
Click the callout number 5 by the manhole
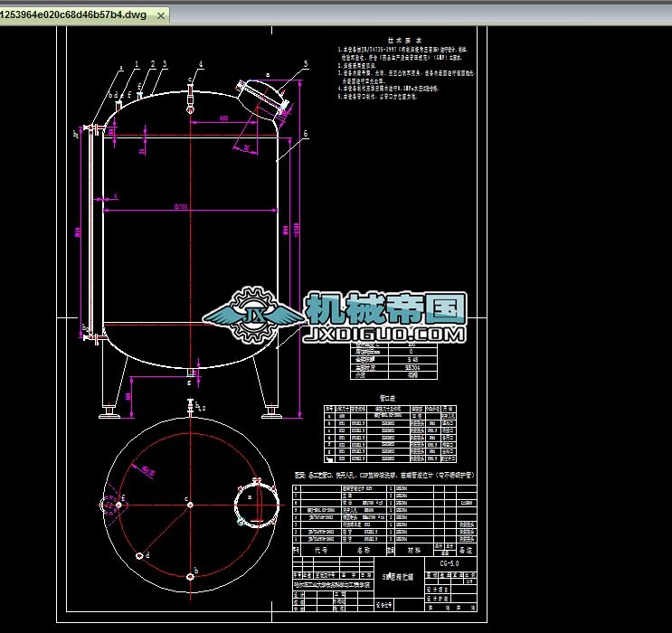[x=306, y=64]
